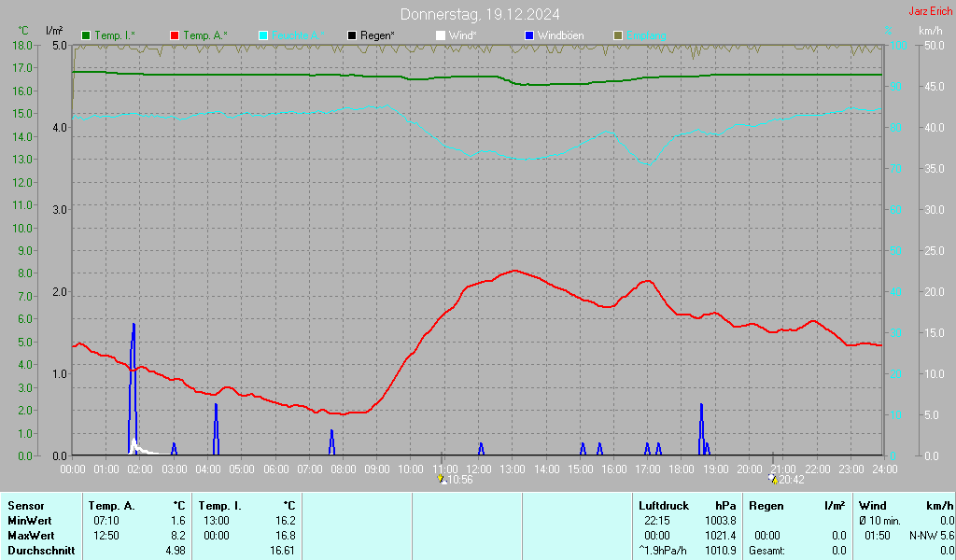Click the Jarz Erich name text

930,11
